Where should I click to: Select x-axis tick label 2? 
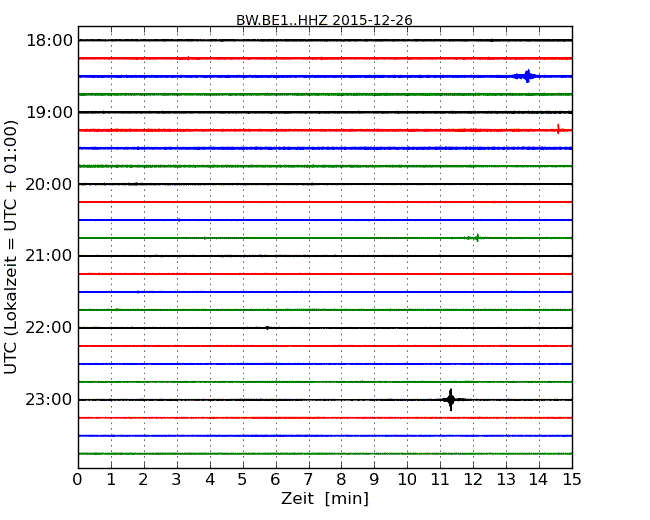[143, 479]
